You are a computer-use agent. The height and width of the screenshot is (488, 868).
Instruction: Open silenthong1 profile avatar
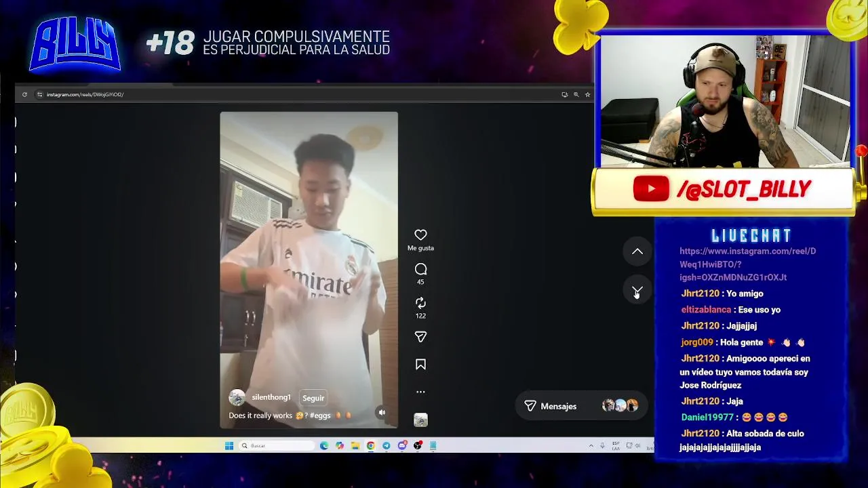(237, 398)
